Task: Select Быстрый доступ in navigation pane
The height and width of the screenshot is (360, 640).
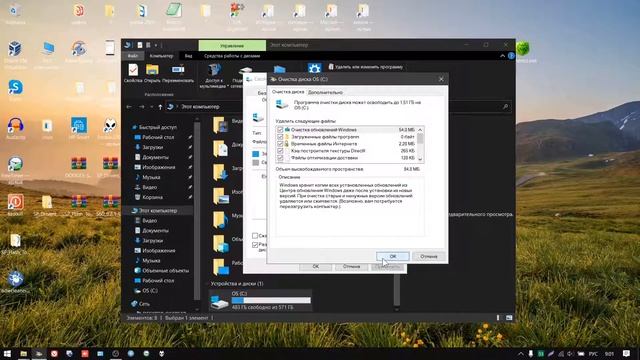Action: 158,127
